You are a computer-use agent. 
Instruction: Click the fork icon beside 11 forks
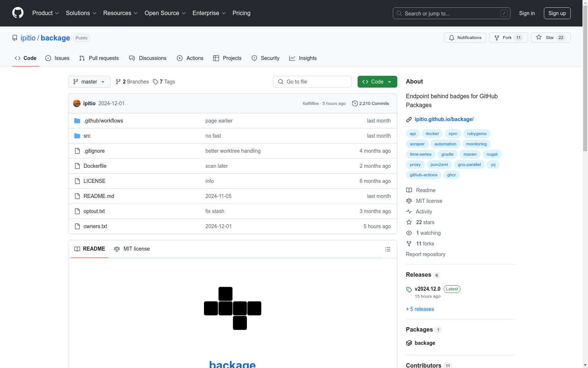(409, 244)
